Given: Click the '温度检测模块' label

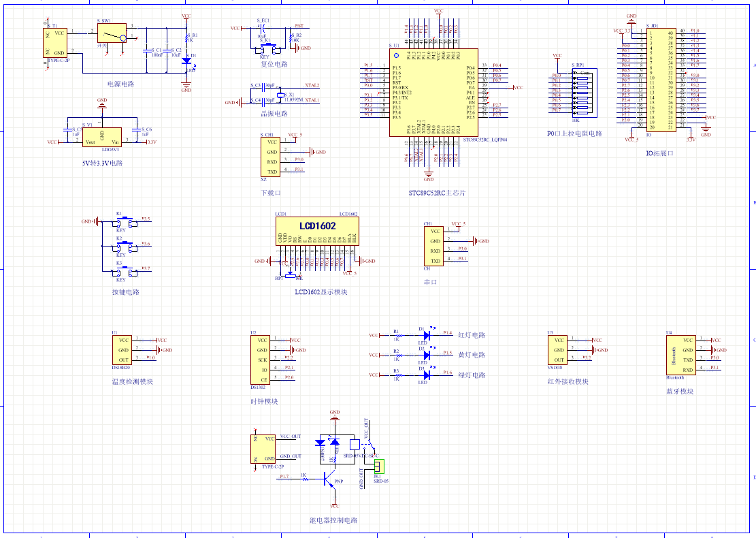Looking at the screenshot, I should (133, 381).
